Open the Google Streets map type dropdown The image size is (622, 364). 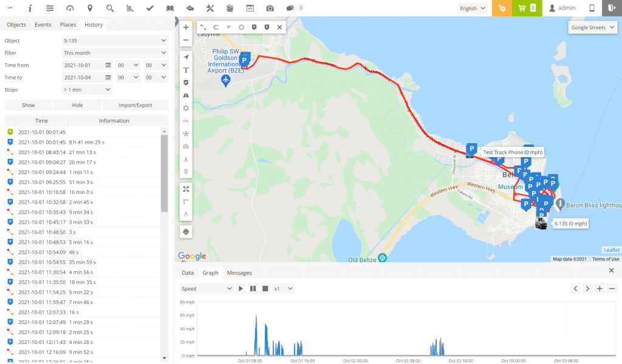tap(593, 27)
